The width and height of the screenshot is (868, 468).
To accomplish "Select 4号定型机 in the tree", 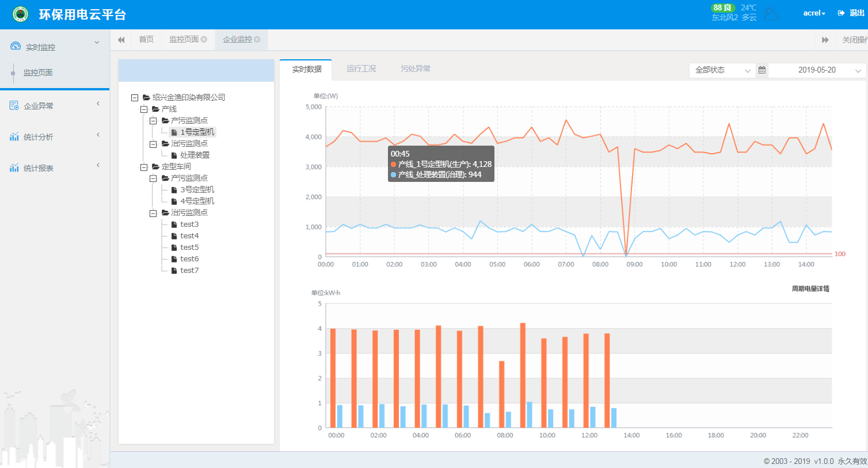I will (x=197, y=201).
